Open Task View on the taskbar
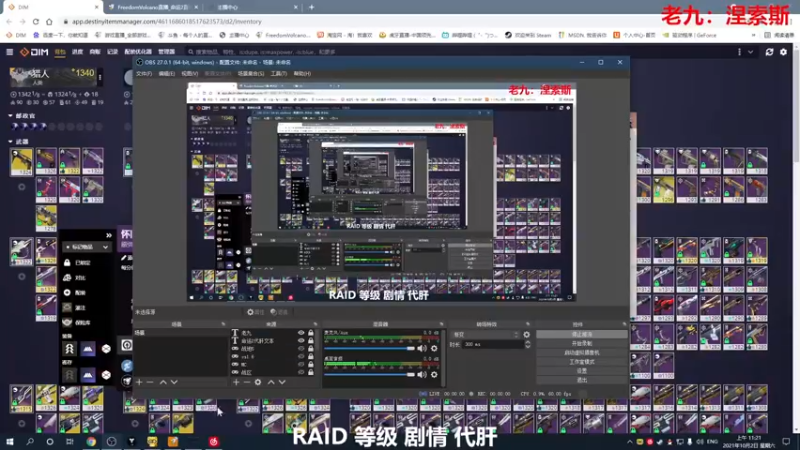The height and width of the screenshot is (450, 800). pos(70,441)
